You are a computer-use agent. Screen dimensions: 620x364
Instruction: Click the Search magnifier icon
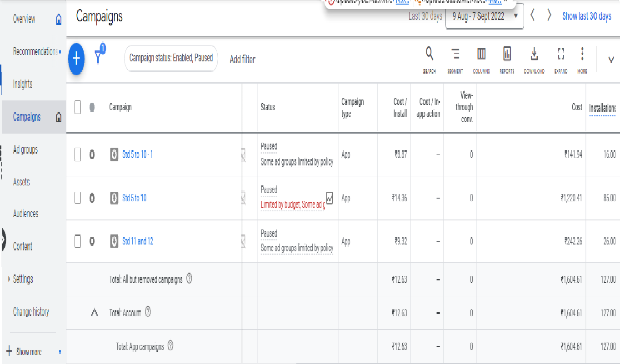click(429, 55)
